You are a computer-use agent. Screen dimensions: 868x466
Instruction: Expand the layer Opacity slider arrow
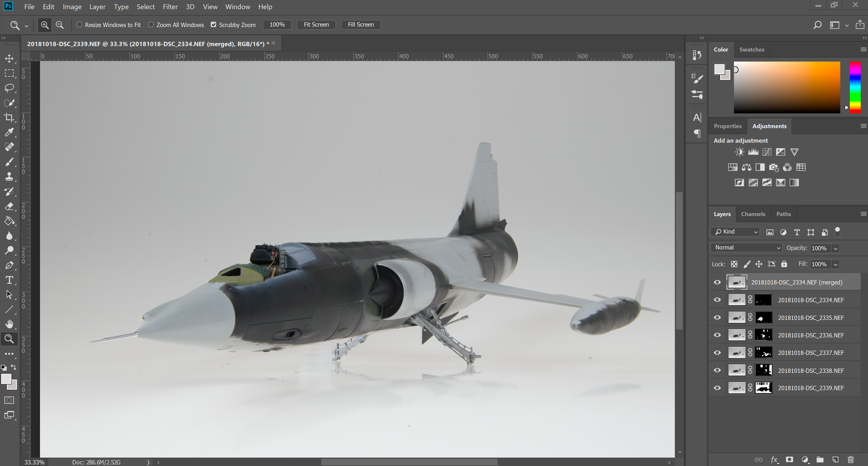pyautogui.click(x=835, y=248)
